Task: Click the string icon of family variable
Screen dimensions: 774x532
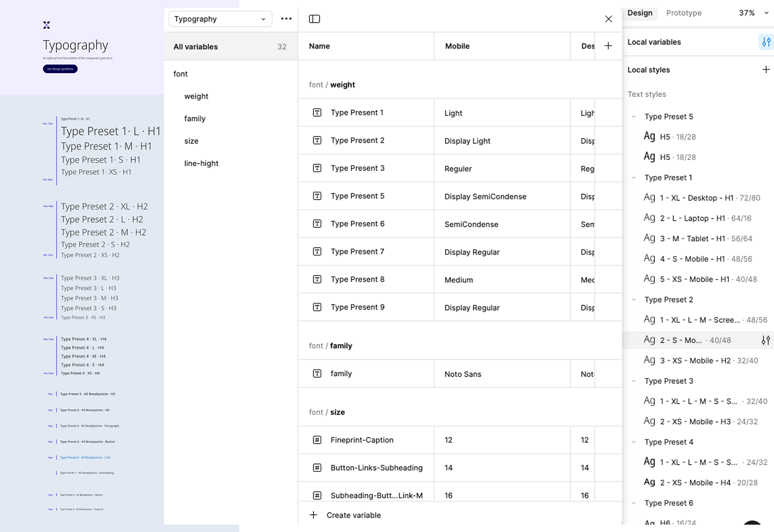Action: (317, 374)
